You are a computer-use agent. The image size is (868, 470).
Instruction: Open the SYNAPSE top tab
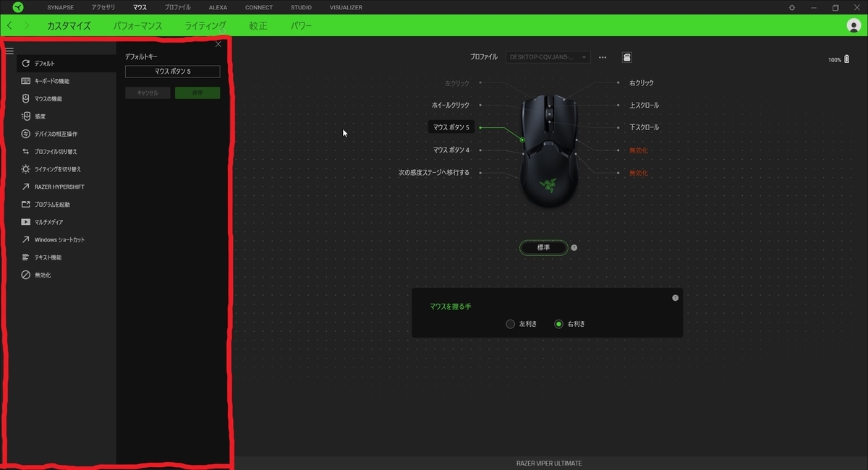60,7
